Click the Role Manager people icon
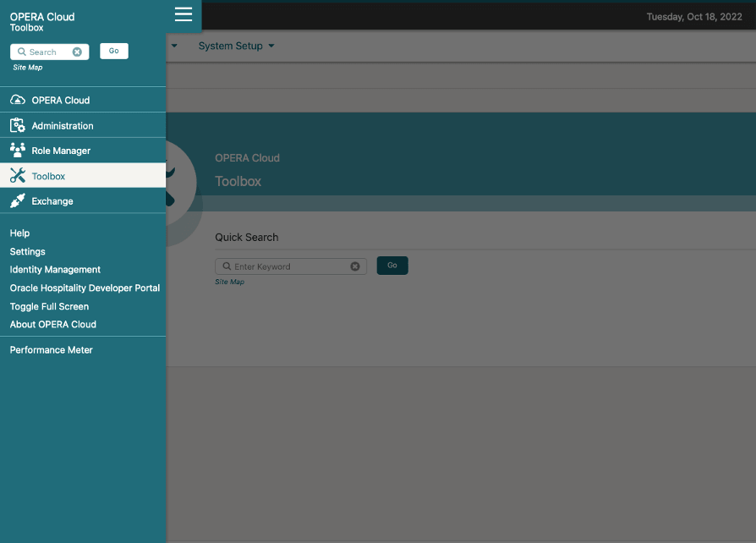This screenshot has width=756, height=543. point(18,150)
